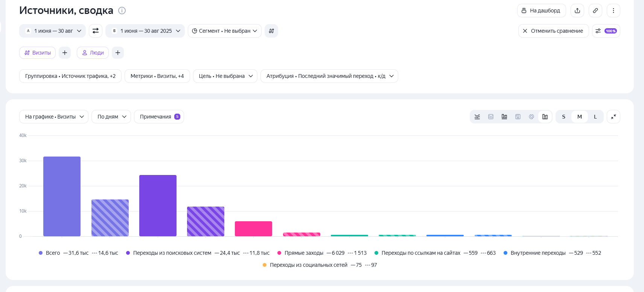This screenshot has height=292, width=644.
Task: Expand the Сегмент • Не выбран dropdown
Action: click(x=225, y=31)
